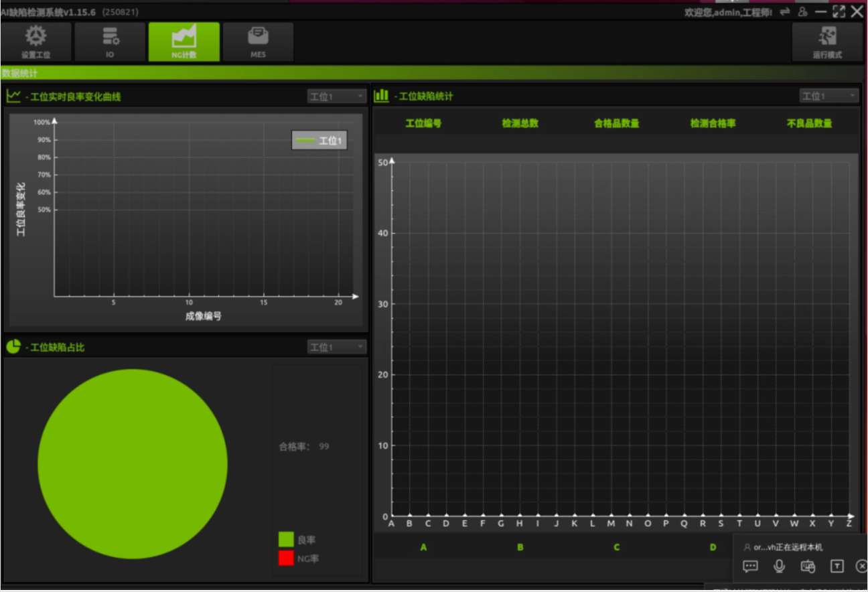The height and width of the screenshot is (592, 868).
Task: Click the 工位1 legend entry in the curve chart
Action: pyautogui.click(x=319, y=141)
